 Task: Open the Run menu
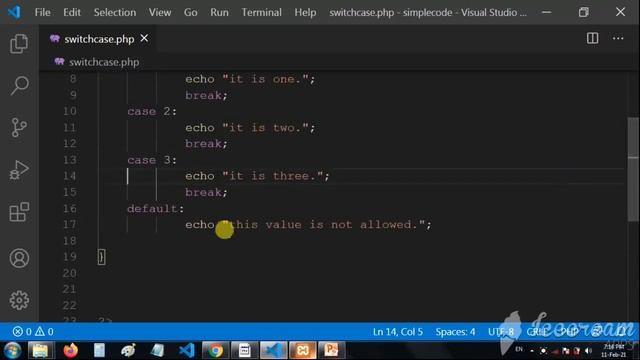tap(219, 12)
